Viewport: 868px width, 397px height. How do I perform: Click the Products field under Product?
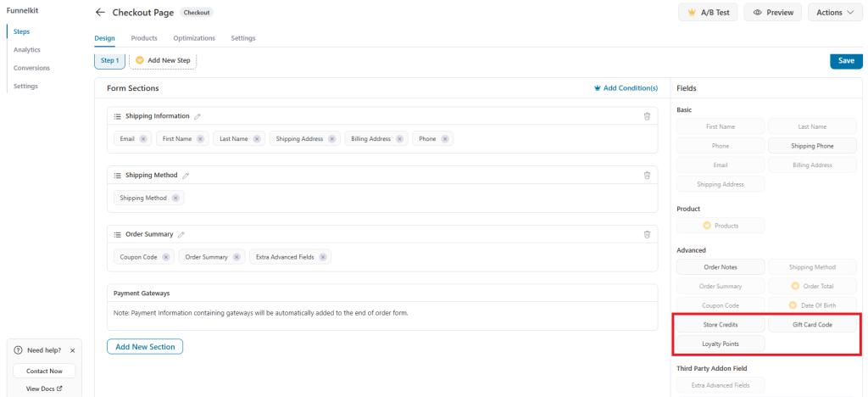pyautogui.click(x=721, y=226)
